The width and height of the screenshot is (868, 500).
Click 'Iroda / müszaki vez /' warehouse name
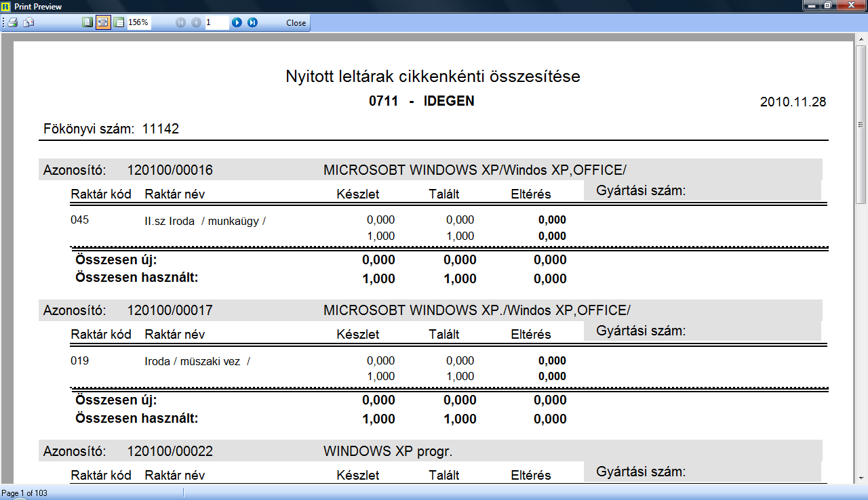[197, 361]
